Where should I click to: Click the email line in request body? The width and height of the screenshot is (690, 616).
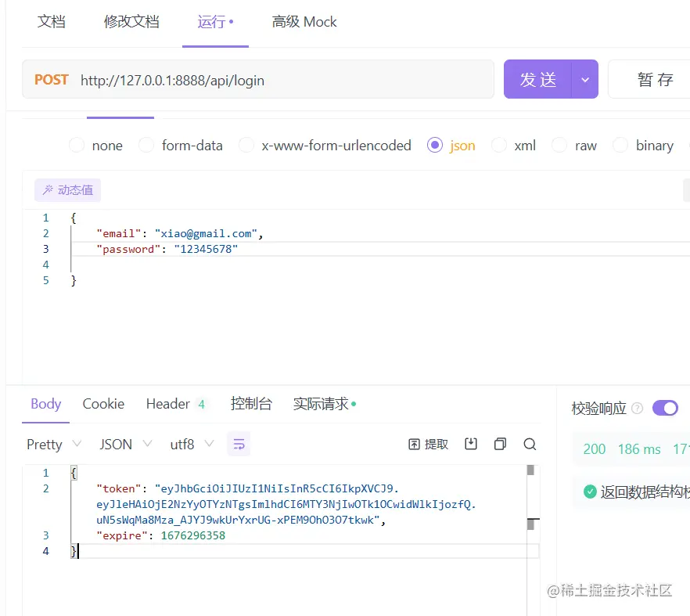point(180,233)
